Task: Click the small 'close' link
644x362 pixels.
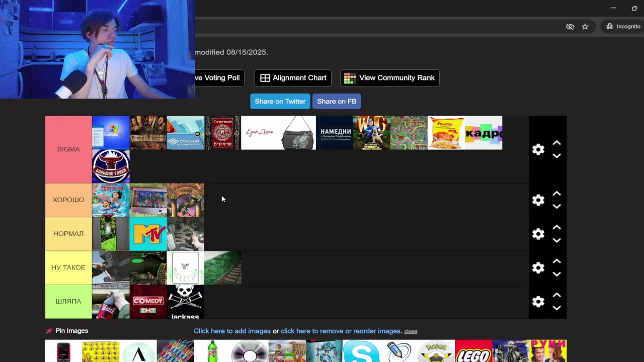Action: 411,331
